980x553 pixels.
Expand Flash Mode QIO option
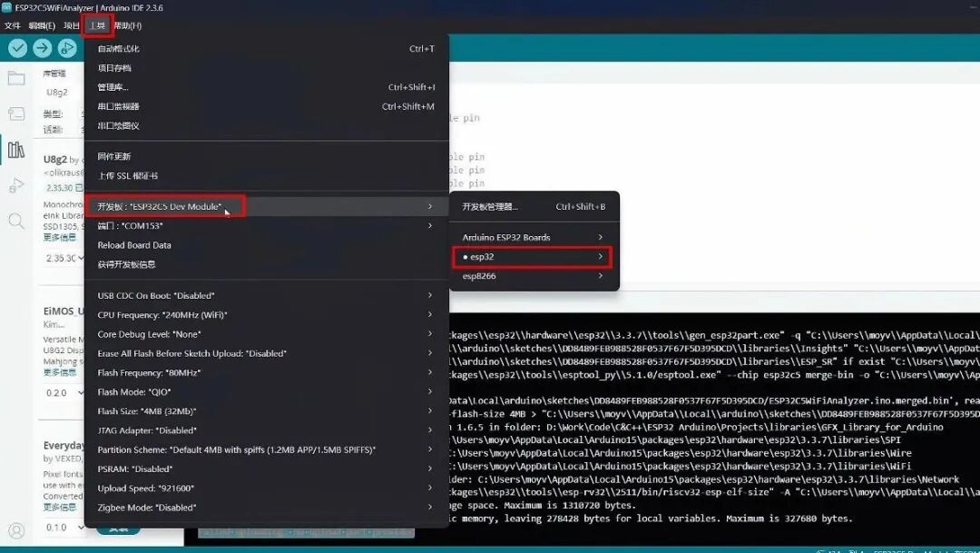point(266,392)
